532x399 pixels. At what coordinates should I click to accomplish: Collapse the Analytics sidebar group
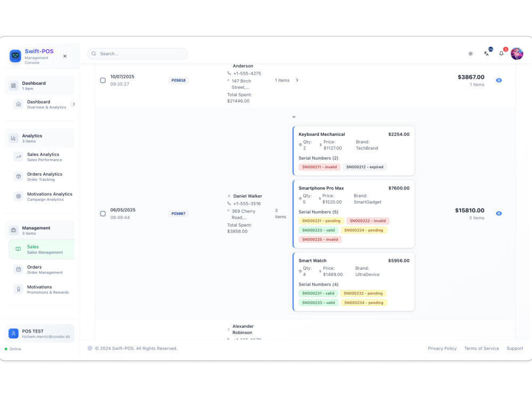tap(40, 138)
